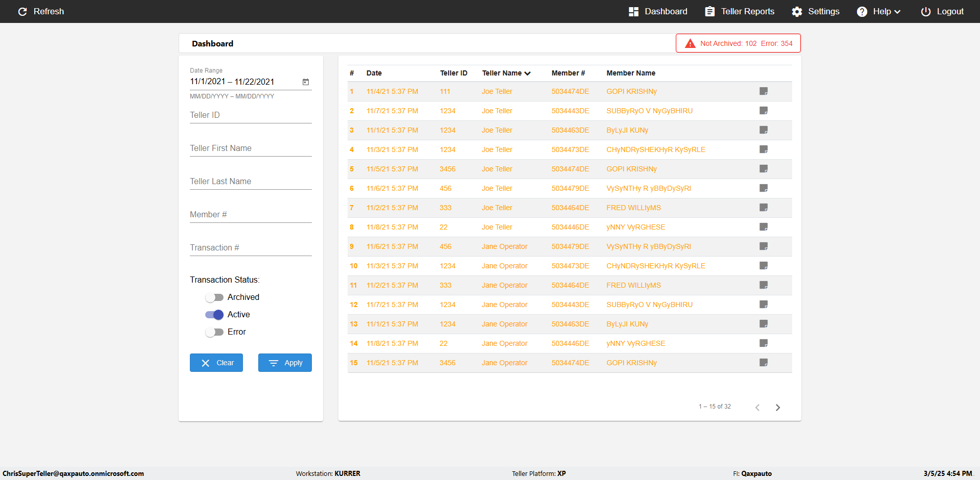Open note icon for row 1 GOPI KRISHNy

[x=764, y=91]
